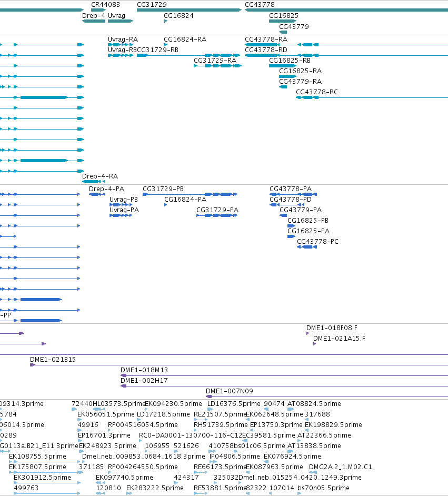Click the EK248923.5prime EST label

pyautogui.click(x=107, y=446)
